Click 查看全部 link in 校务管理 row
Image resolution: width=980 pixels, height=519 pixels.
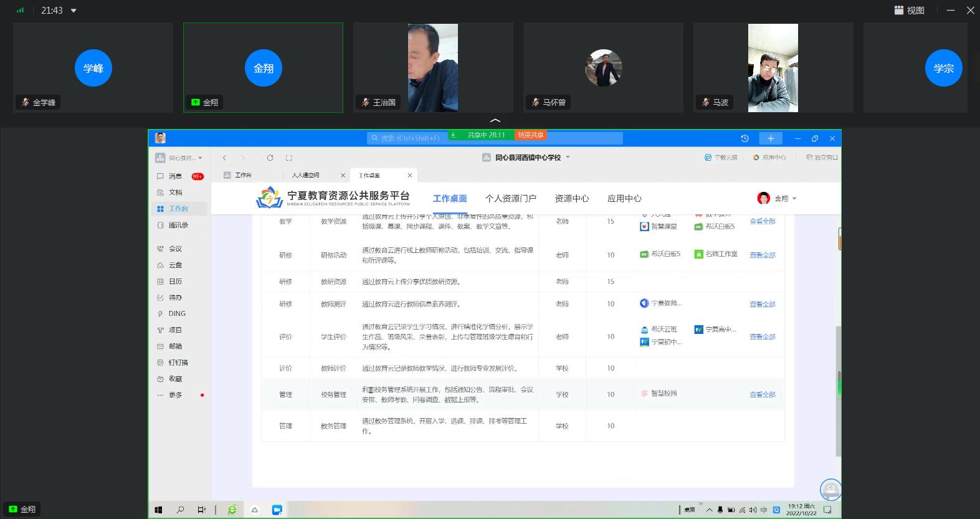pyautogui.click(x=762, y=394)
